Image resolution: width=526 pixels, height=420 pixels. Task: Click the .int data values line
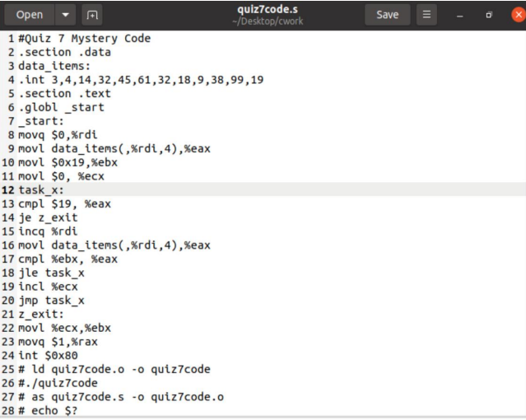[x=141, y=80]
